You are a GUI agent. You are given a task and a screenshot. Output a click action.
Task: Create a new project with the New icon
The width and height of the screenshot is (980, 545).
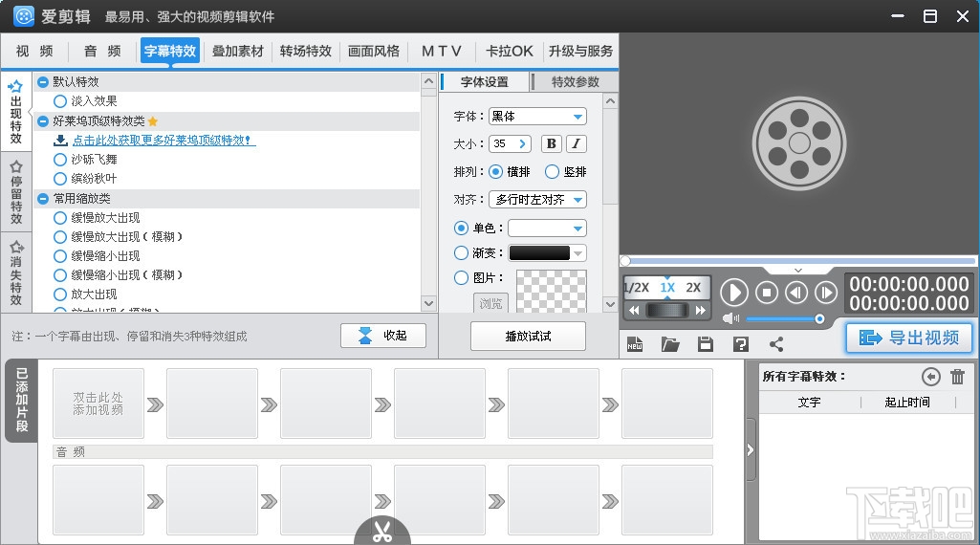click(635, 344)
